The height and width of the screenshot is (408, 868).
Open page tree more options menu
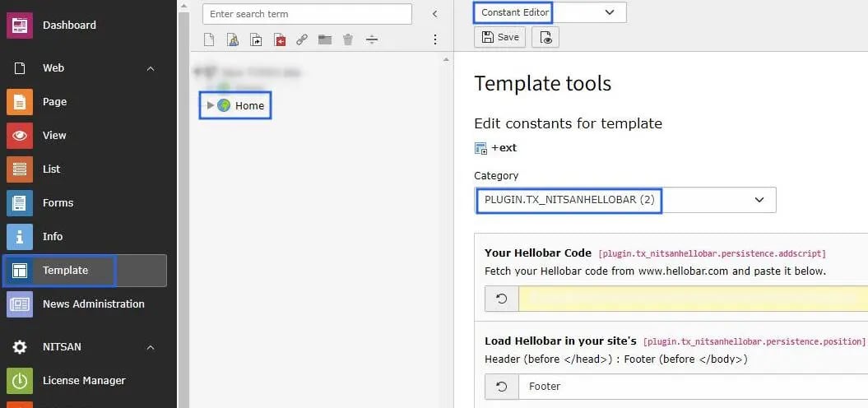click(x=435, y=39)
